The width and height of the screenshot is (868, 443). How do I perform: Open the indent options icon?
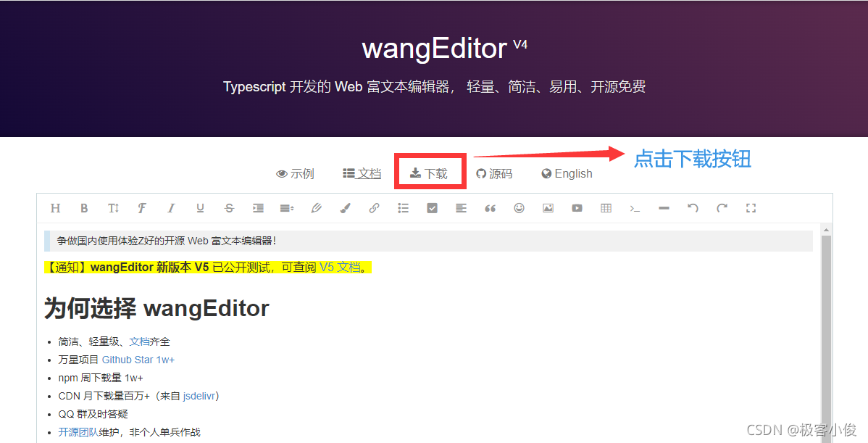tap(258, 208)
